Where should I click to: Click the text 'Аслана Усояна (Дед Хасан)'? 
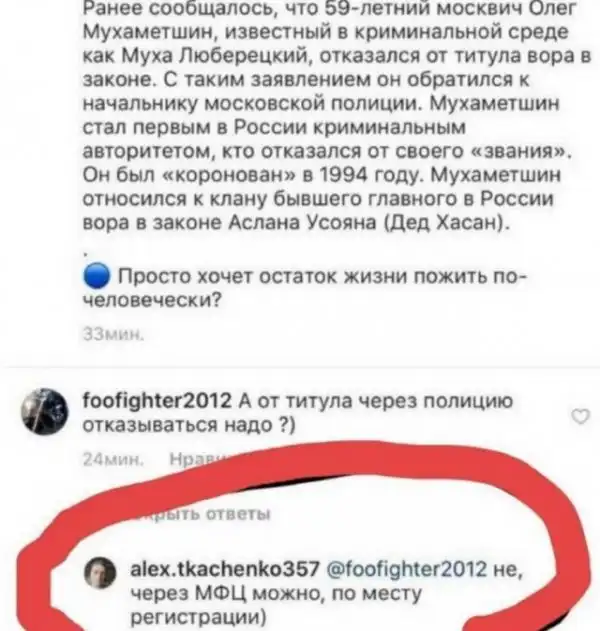[367, 223]
